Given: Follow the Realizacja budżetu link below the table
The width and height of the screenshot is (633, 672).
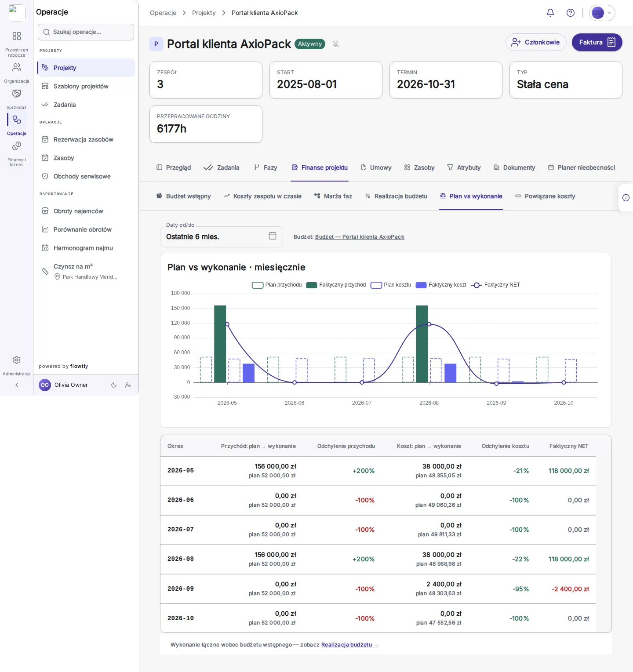Looking at the screenshot, I should 349,645.
